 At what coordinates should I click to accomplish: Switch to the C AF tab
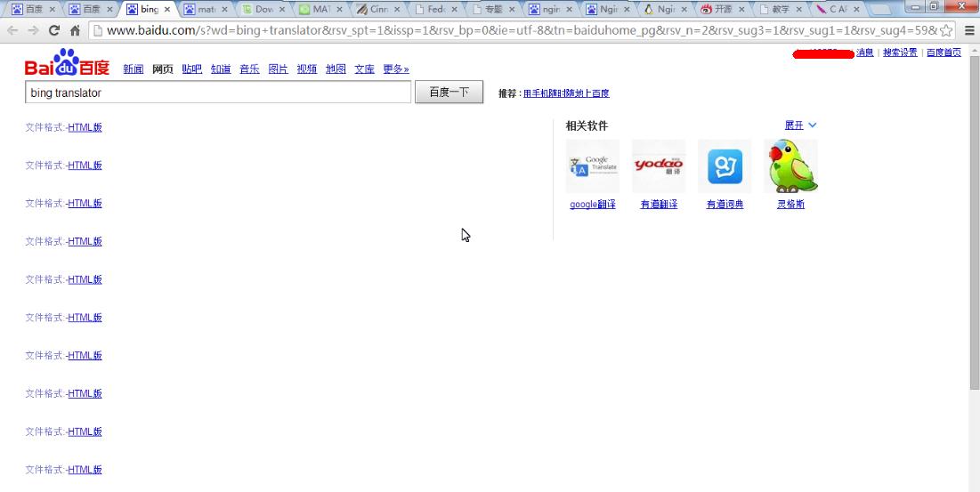[838, 10]
